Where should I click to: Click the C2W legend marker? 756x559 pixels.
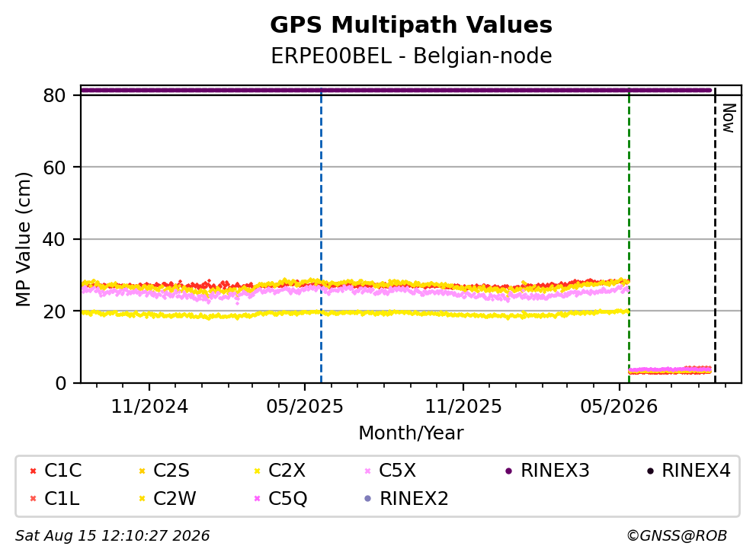click(x=143, y=499)
